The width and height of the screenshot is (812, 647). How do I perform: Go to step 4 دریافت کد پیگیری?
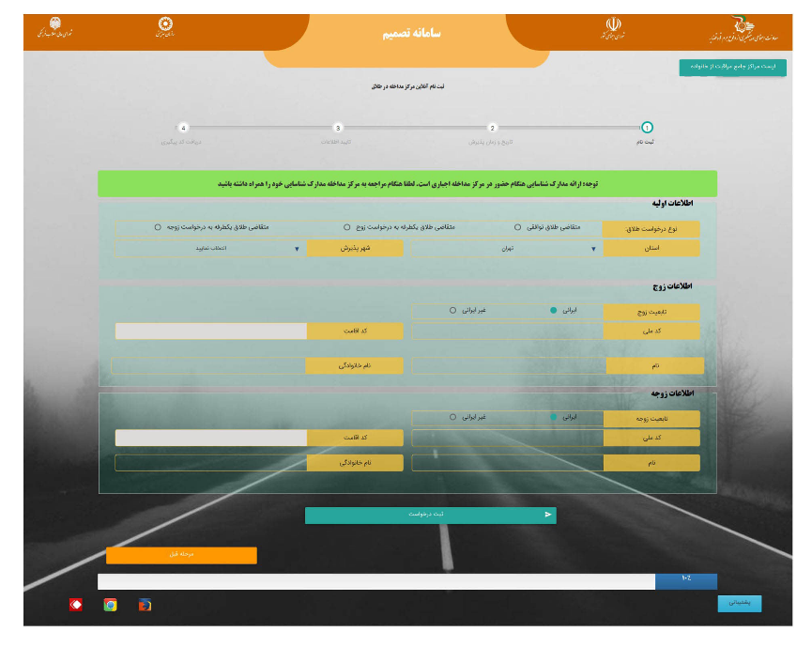click(x=183, y=128)
